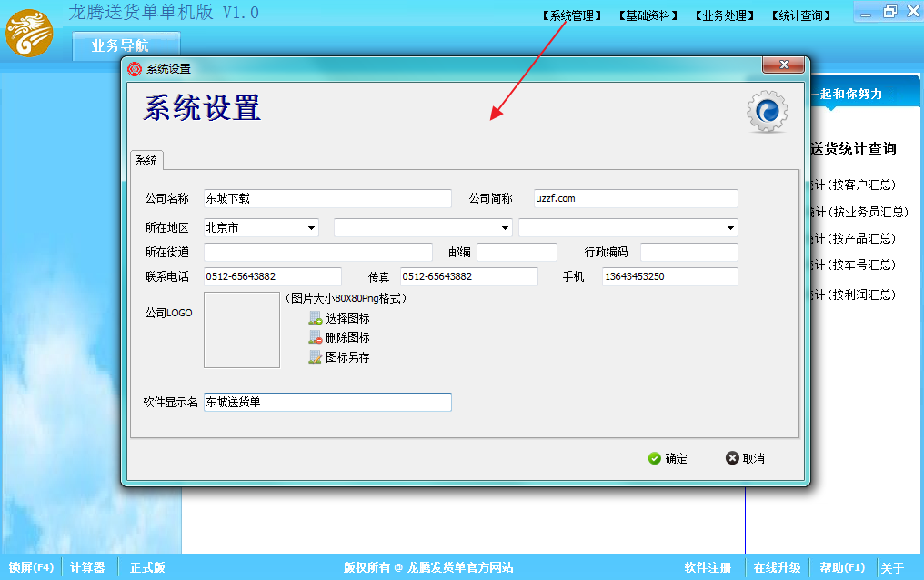Click the 手机 field with 13643453250
Viewport: 924px width, 580px height.
pyautogui.click(x=670, y=276)
